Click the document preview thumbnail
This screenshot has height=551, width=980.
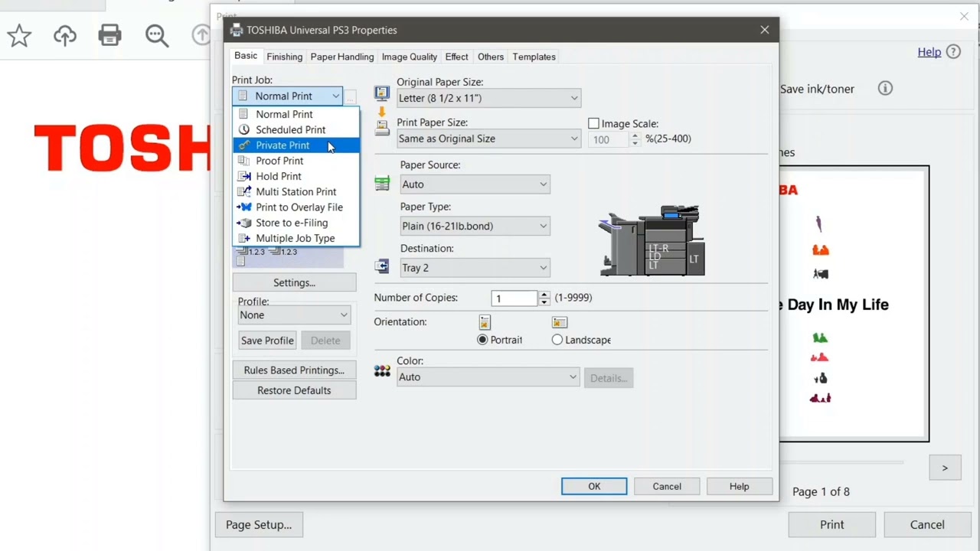click(854, 304)
